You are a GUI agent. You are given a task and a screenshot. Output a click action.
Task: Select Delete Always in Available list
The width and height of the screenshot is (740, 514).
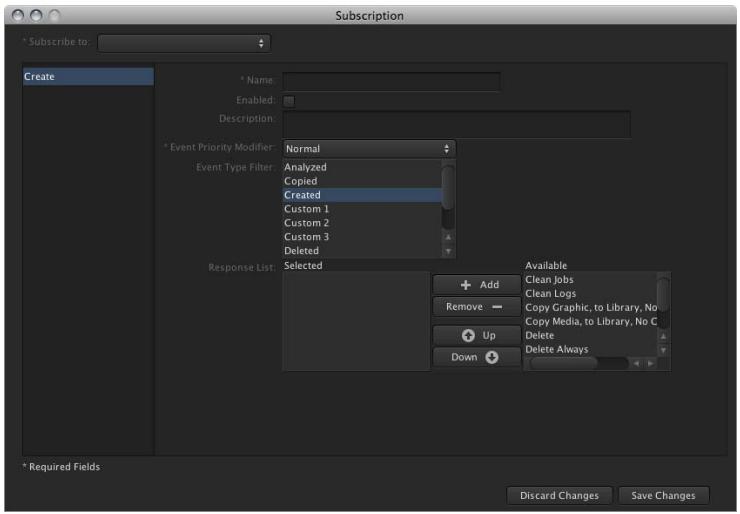590,349
